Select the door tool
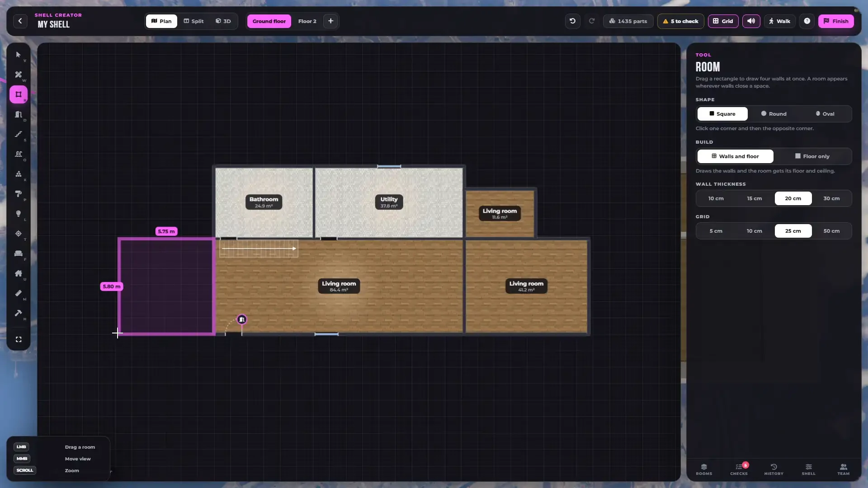 coord(19,114)
